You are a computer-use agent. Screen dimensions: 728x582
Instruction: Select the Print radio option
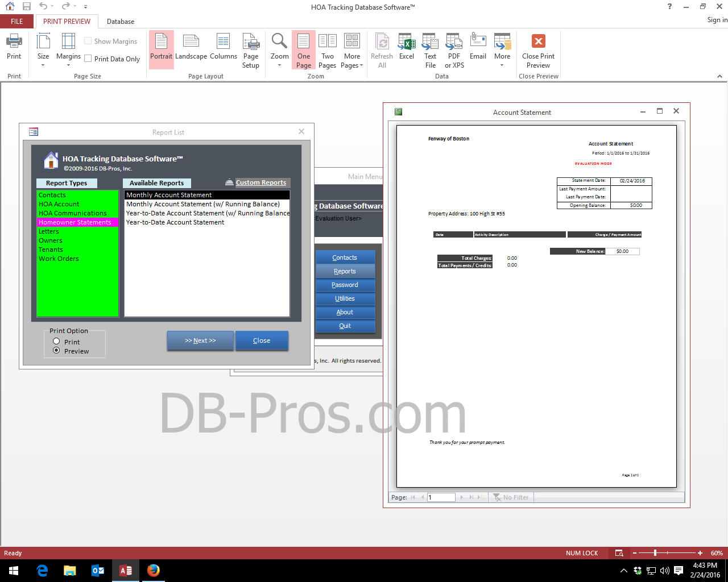tap(56, 342)
